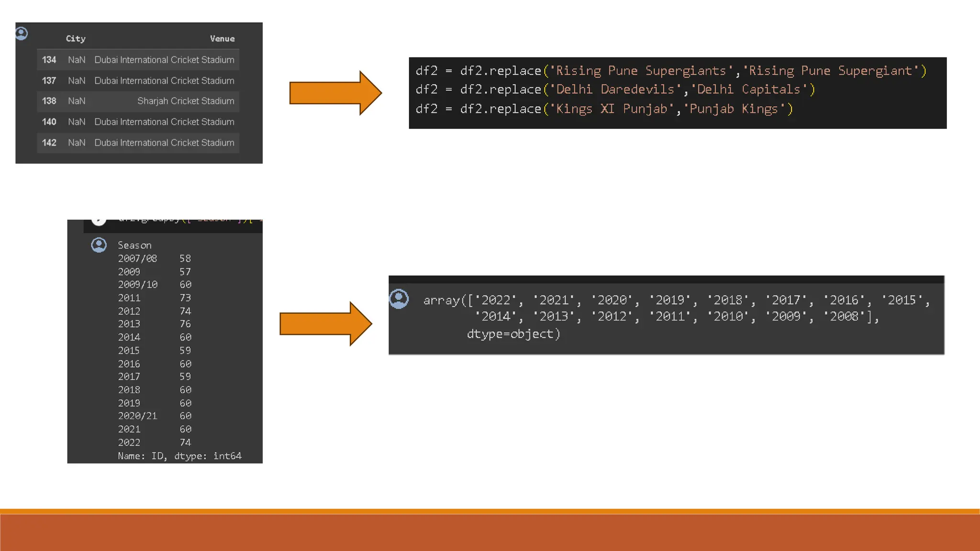The width and height of the screenshot is (980, 551).
Task: Select the City column header
Action: click(76, 39)
